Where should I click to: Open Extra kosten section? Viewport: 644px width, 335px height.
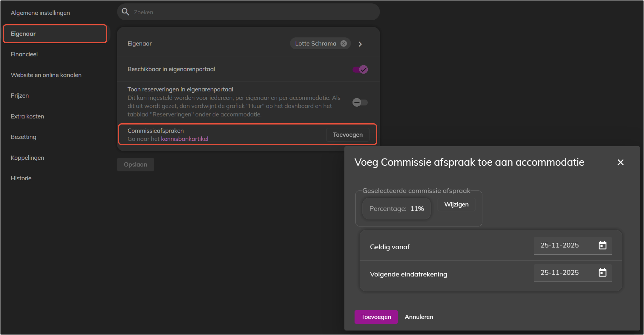pyautogui.click(x=27, y=116)
